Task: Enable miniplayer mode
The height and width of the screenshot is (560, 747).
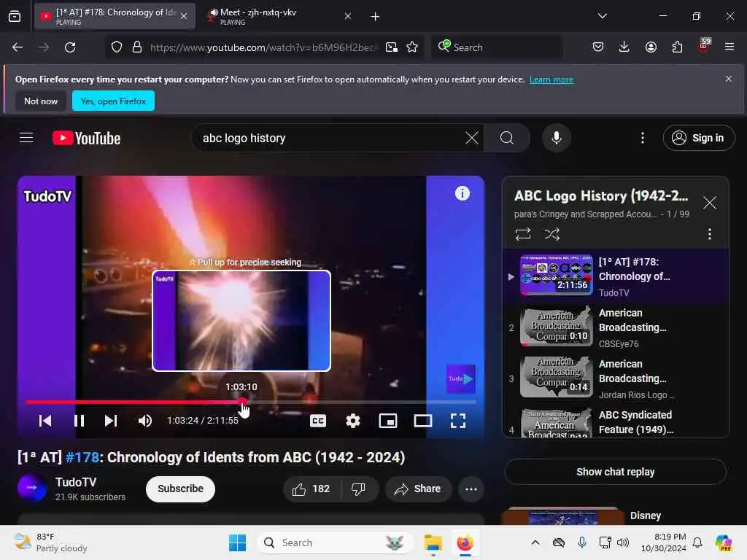Action: pyautogui.click(x=388, y=421)
